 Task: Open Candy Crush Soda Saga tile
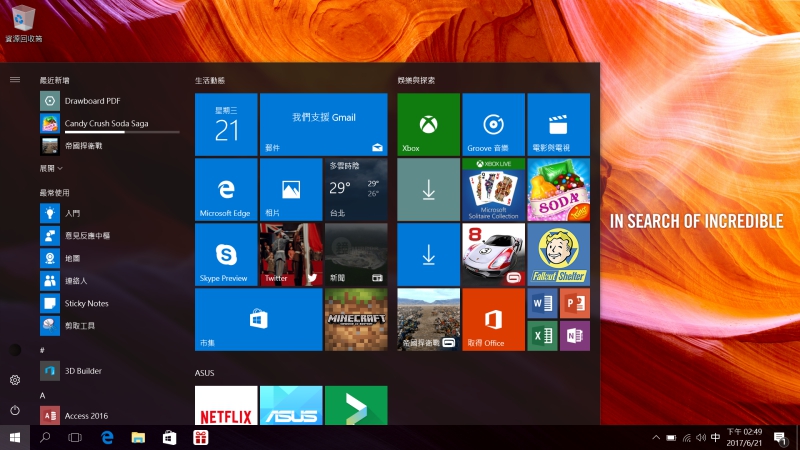click(x=558, y=189)
